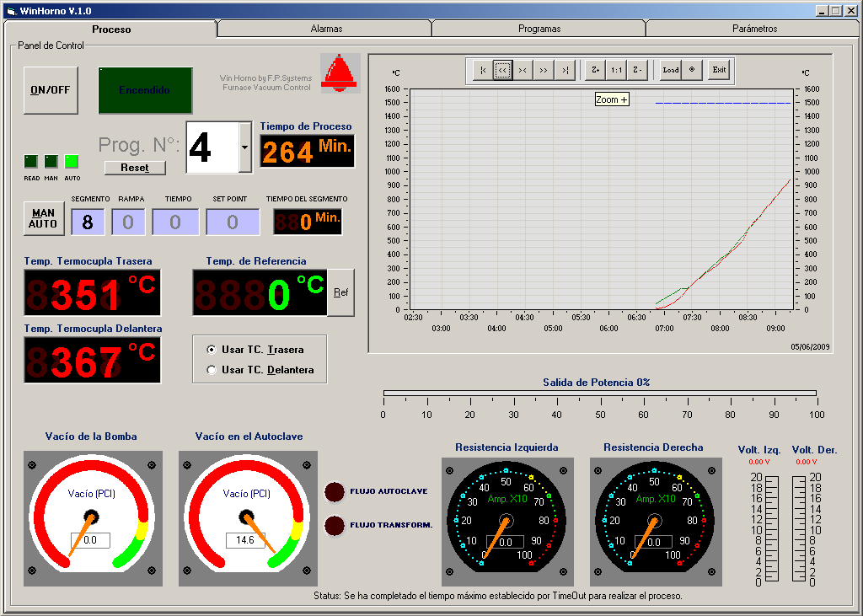The height and width of the screenshot is (616, 863).
Task: Toggle the MAN AUTO switch
Action: tap(43, 218)
